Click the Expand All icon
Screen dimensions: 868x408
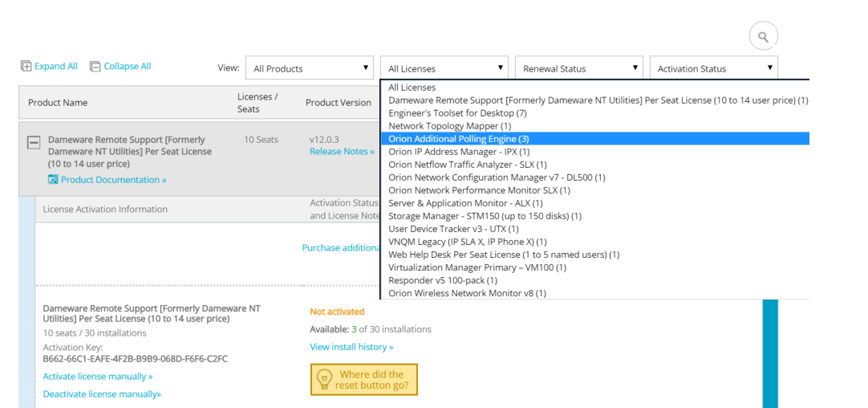coord(26,67)
